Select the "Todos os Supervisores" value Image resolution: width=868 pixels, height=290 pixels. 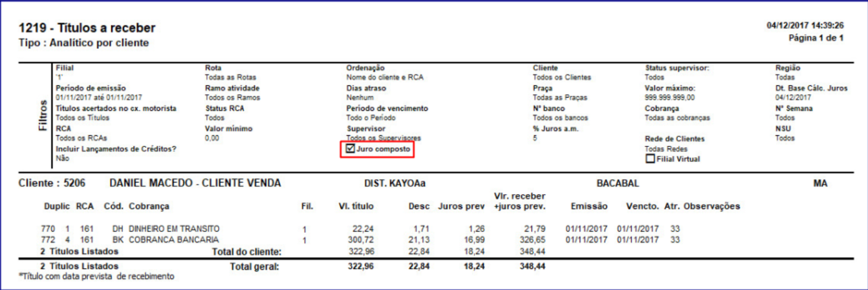point(384,138)
